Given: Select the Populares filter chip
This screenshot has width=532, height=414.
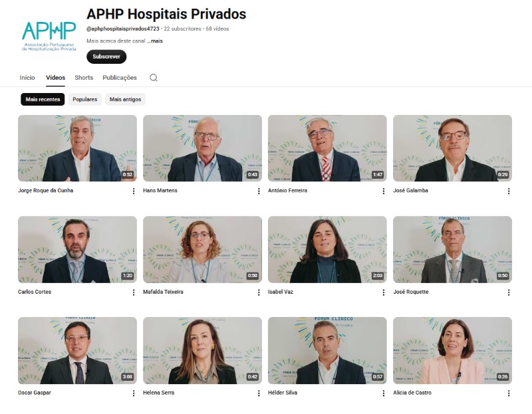Looking at the screenshot, I should [x=85, y=99].
